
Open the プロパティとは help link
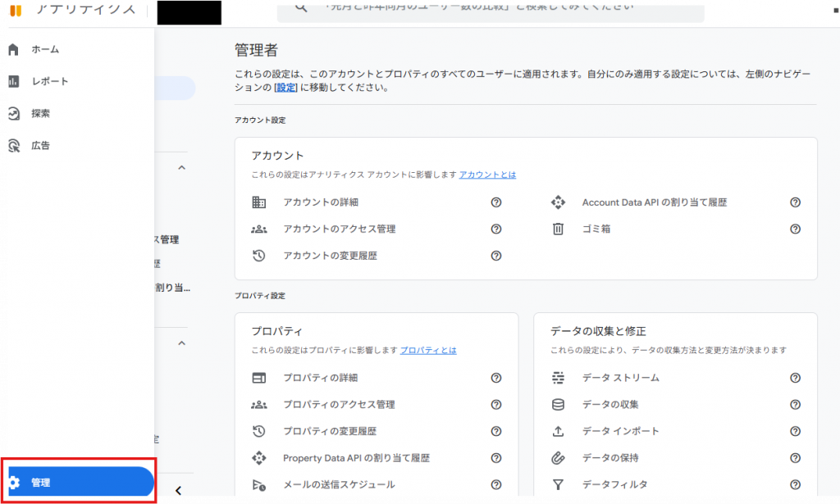[428, 350]
